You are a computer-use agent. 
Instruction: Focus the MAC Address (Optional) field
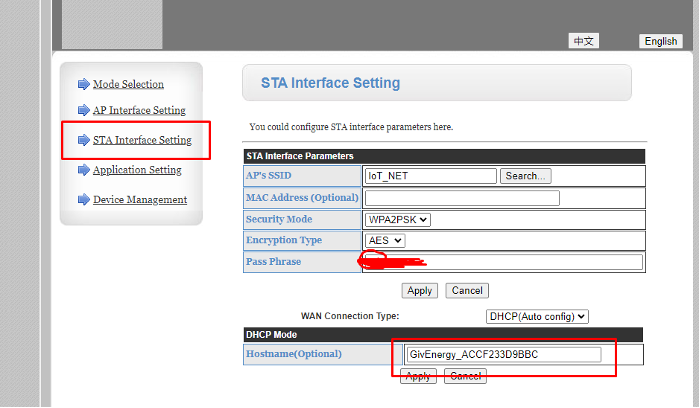click(x=462, y=198)
